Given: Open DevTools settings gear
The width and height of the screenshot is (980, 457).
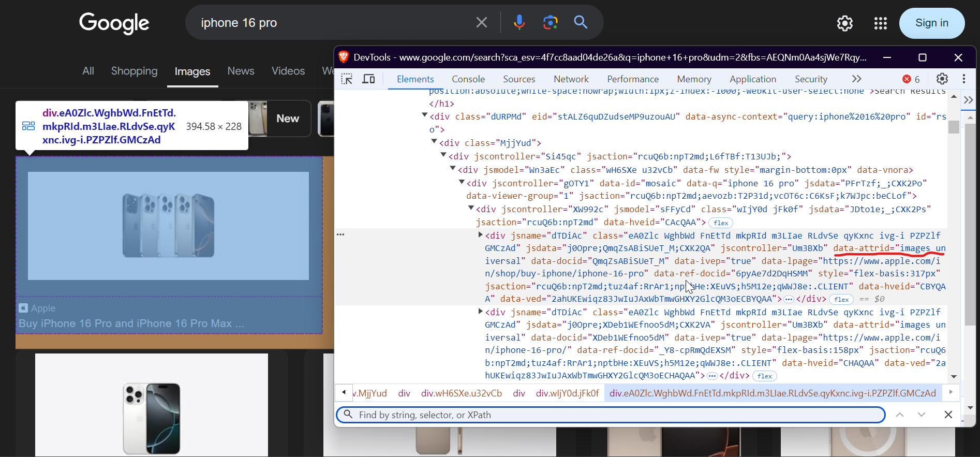Looking at the screenshot, I should coord(942,79).
